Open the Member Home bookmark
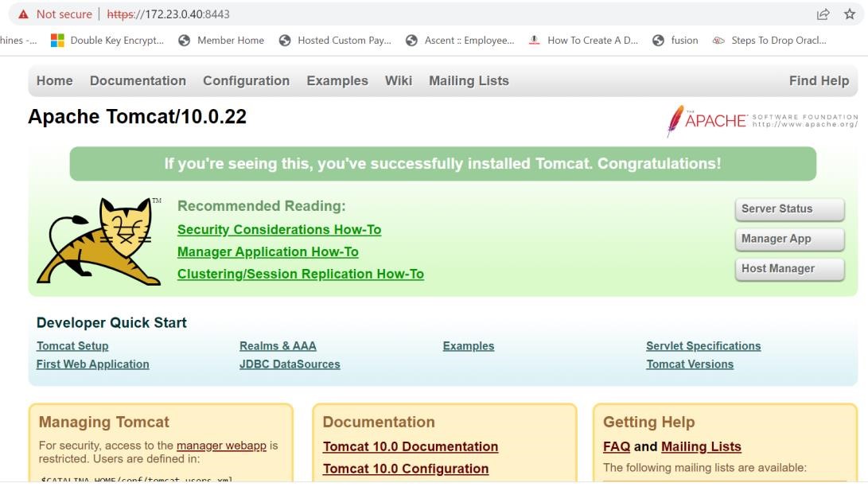 221,41
